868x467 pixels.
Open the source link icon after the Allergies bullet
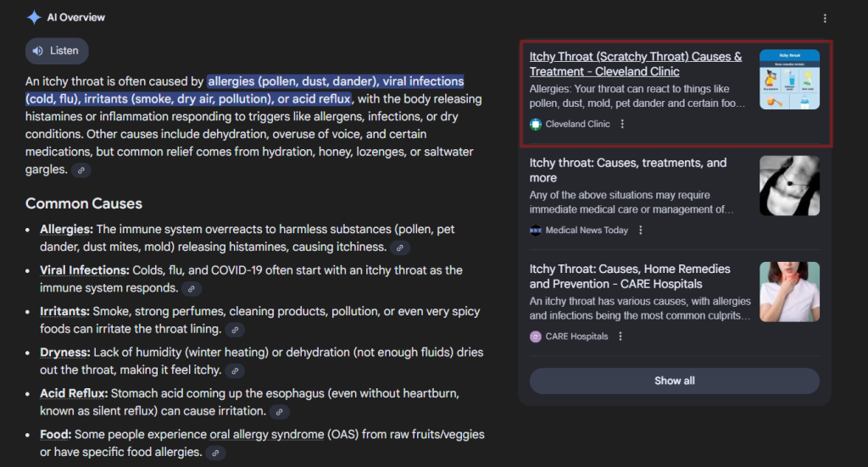[x=400, y=247]
